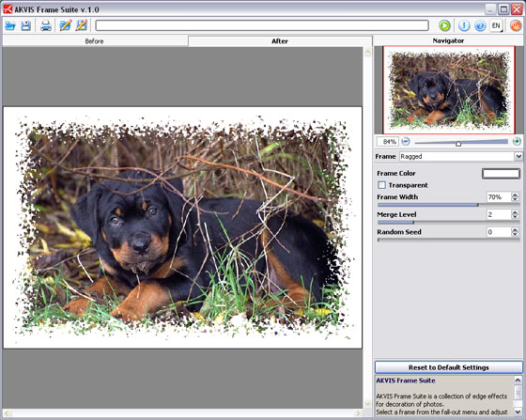Viewport: 526px width, 420px height.
Task: Change interface language via EN button
Action: pyautogui.click(x=496, y=25)
